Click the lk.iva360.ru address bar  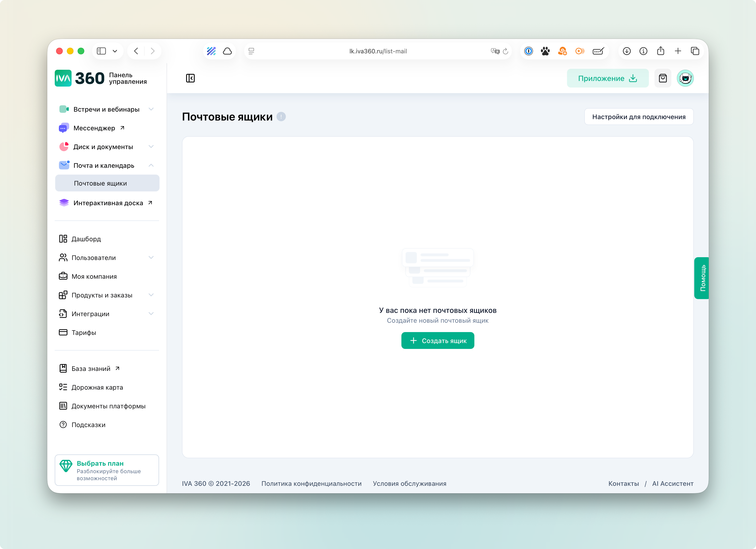pos(378,51)
